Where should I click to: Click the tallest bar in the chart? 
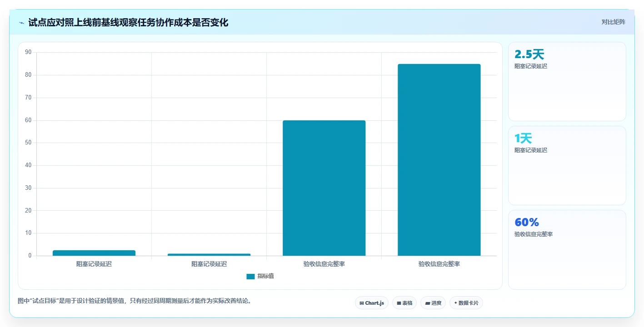(x=439, y=160)
